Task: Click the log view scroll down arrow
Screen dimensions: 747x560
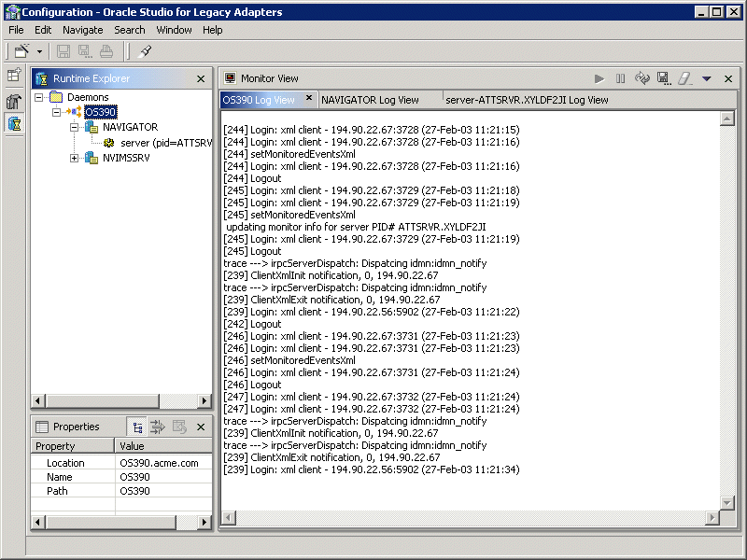Action: click(726, 502)
